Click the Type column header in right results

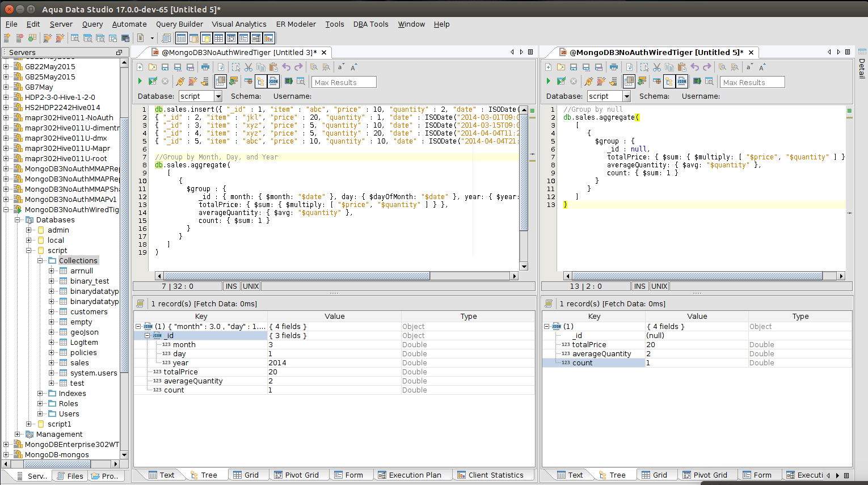pyautogui.click(x=800, y=317)
